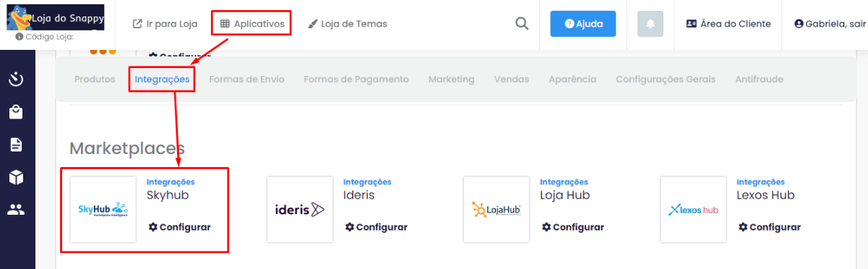Click the LojaHub logo thumbnail
The image size is (868, 269).
click(497, 210)
